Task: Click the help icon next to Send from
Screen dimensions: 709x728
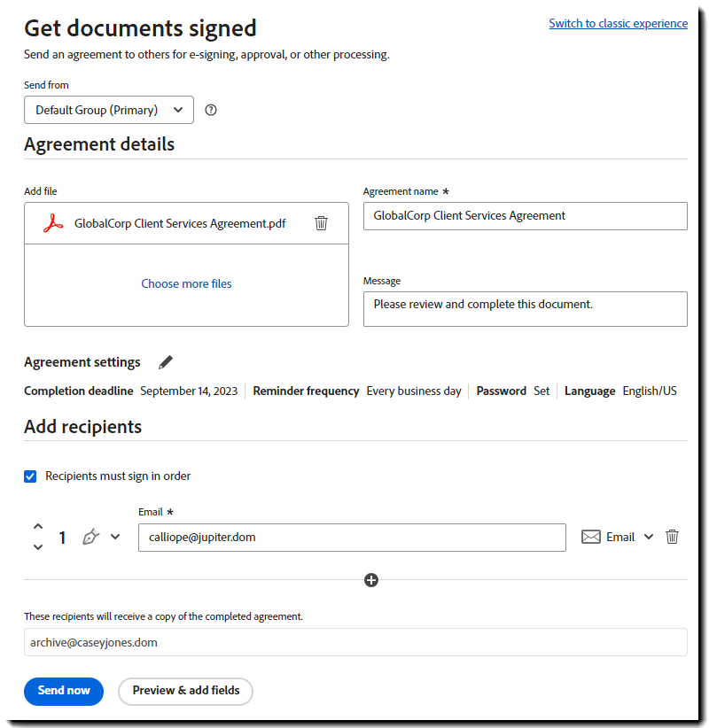Action: (211, 111)
